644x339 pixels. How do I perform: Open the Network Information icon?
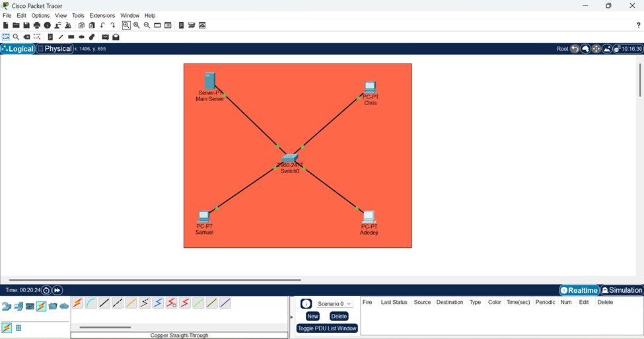point(48,26)
